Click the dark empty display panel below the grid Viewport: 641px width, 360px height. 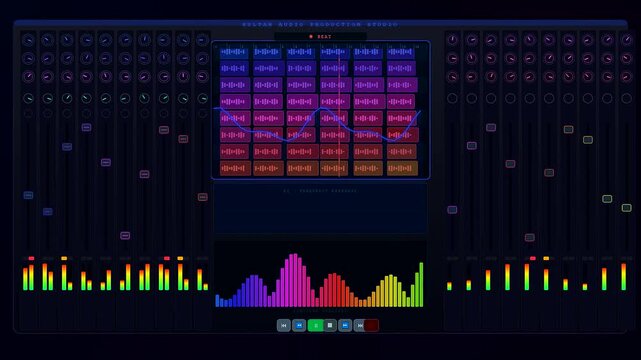320,208
